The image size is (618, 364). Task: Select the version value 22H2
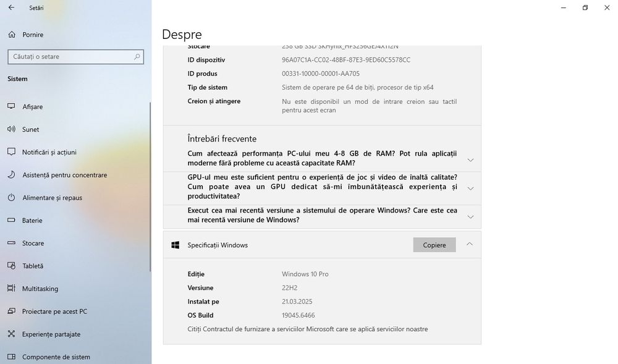(290, 287)
